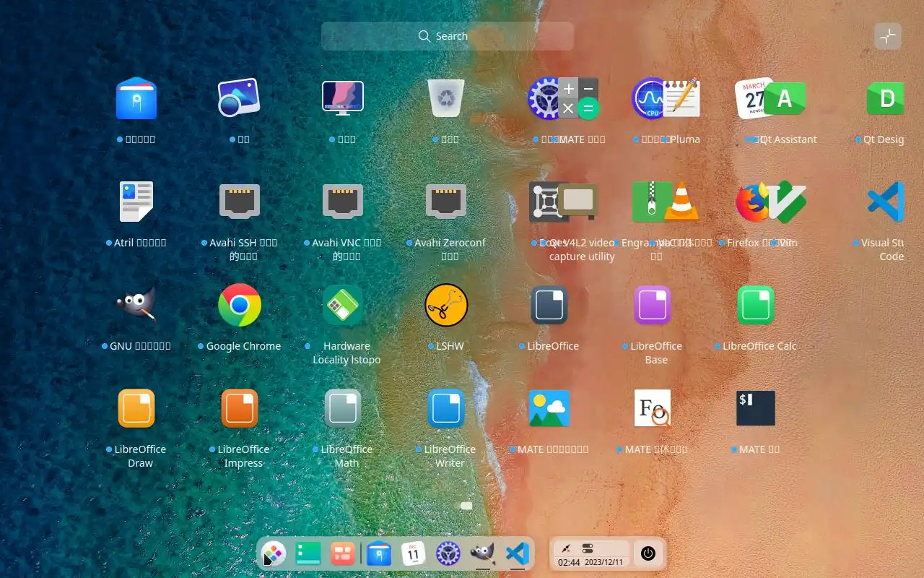Open Qt Designer green D icon
924x578 pixels.
886,98
